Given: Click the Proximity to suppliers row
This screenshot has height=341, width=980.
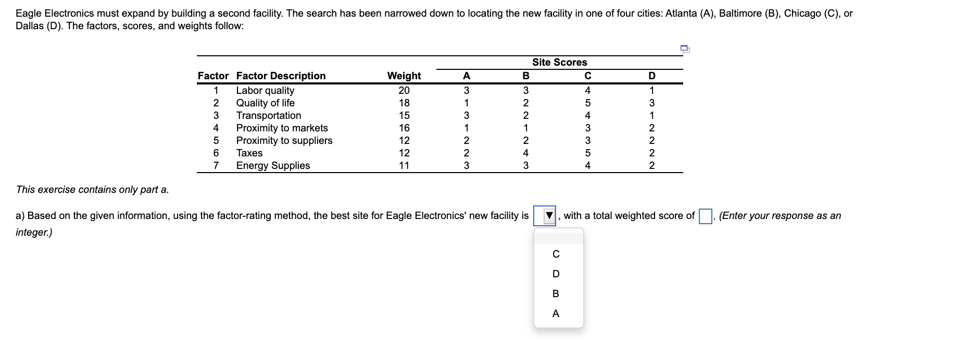Looking at the screenshot, I should [x=283, y=140].
